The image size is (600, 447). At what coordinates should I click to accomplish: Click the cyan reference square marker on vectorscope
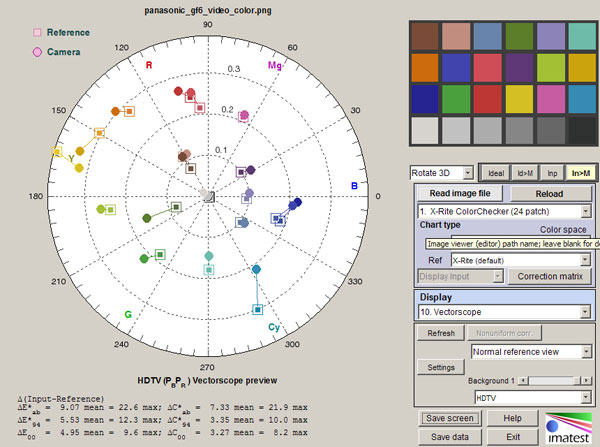tap(258, 309)
